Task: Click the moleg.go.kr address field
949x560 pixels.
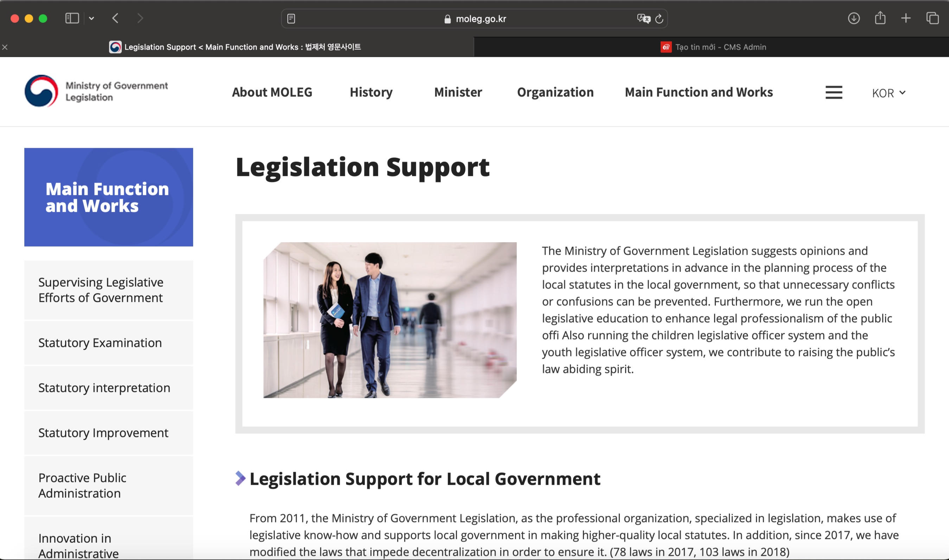Action: (x=480, y=19)
